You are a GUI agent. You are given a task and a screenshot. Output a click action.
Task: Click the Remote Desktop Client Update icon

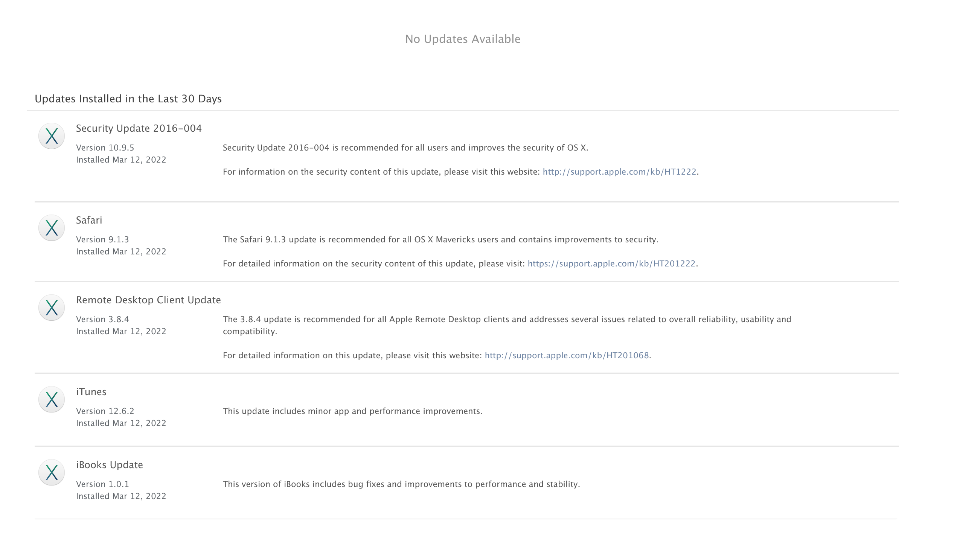[52, 308]
